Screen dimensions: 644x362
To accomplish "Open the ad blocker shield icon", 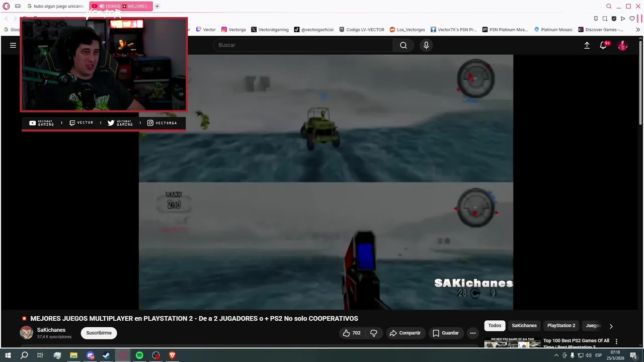I will (x=614, y=19).
